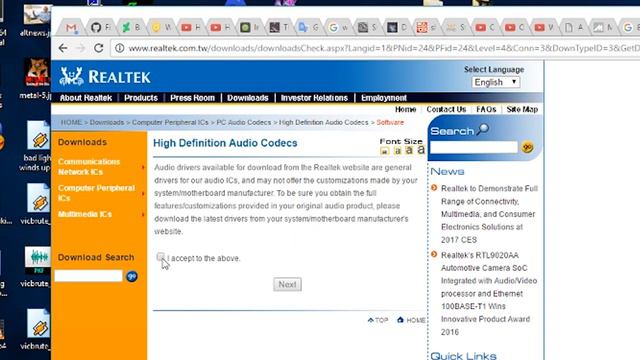The height and width of the screenshot is (360, 640).
Task: Click the TOP link at page bottom
Action: pos(378,320)
